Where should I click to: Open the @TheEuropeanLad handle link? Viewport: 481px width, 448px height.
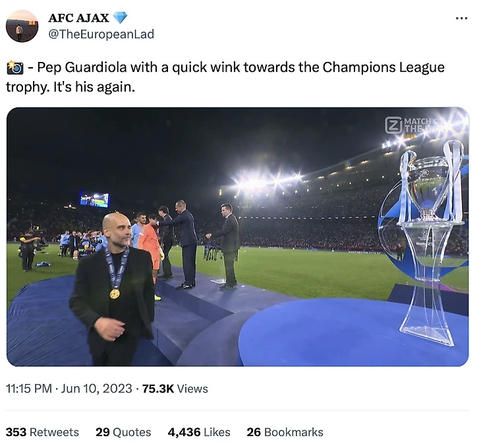tap(101, 34)
